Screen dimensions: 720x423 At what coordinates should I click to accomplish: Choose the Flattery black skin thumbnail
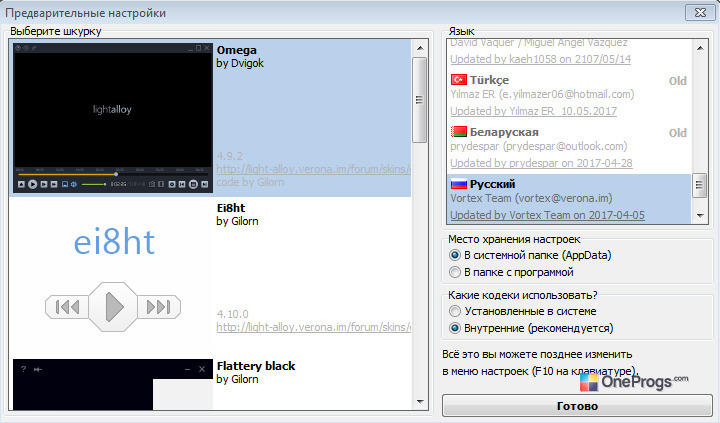click(113, 384)
